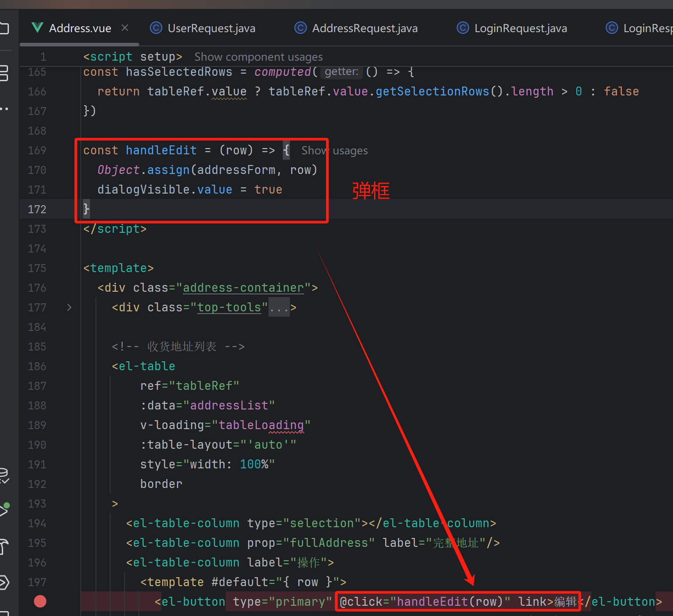
Task: Click the class icon on AddressRequest.java tab
Action: [301, 28]
